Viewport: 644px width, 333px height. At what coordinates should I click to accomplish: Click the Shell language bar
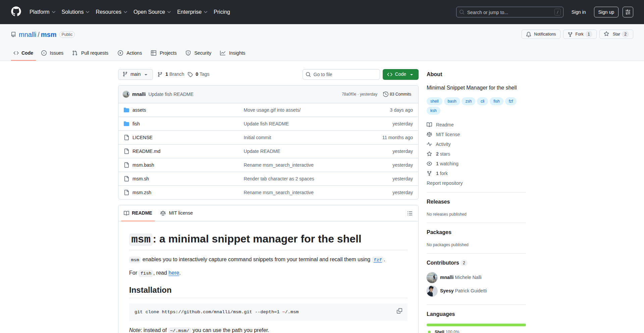coord(476,325)
